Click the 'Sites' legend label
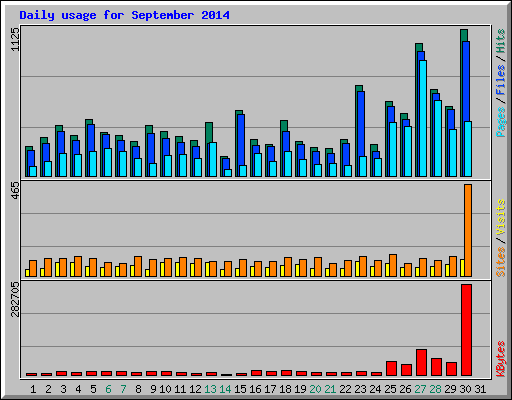512x400 pixels. [501, 262]
